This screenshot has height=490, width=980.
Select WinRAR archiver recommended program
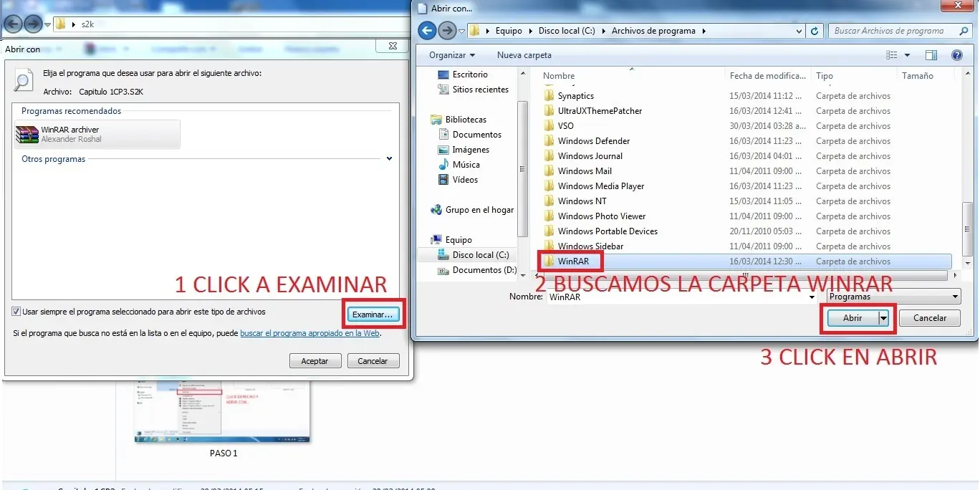pos(97,134)
